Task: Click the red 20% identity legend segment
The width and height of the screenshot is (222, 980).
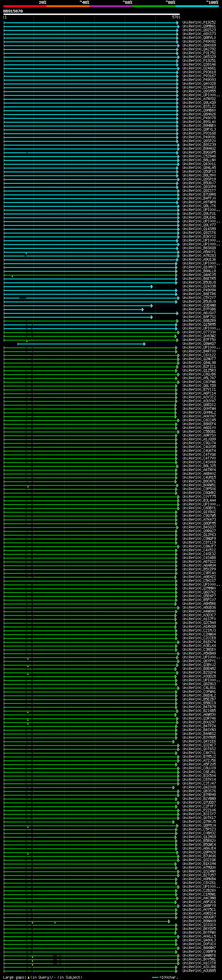Action: (25, 6)
